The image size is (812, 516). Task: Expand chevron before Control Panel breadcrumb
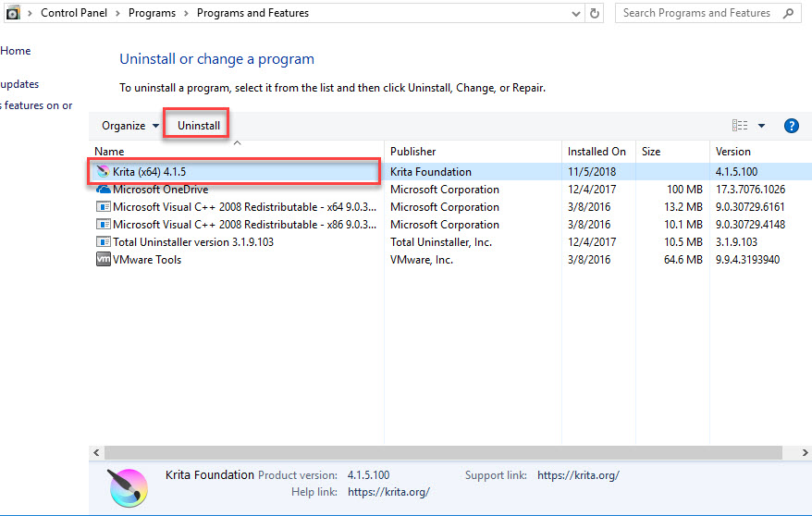click(x=30, y=14)
